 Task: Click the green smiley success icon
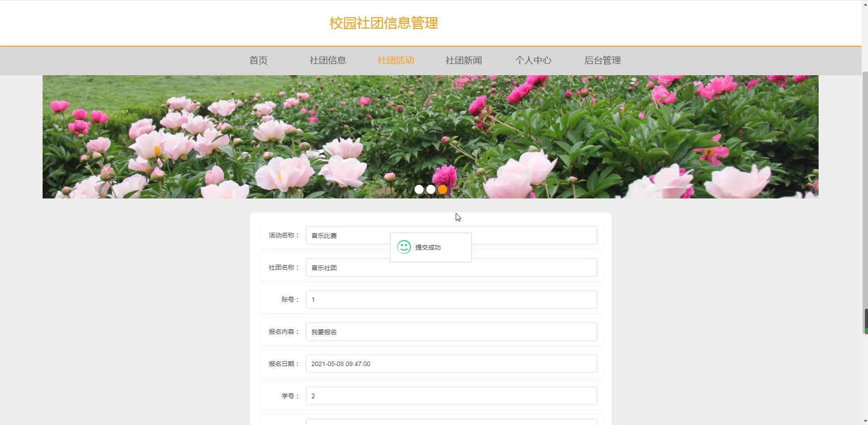coord(404,247)
